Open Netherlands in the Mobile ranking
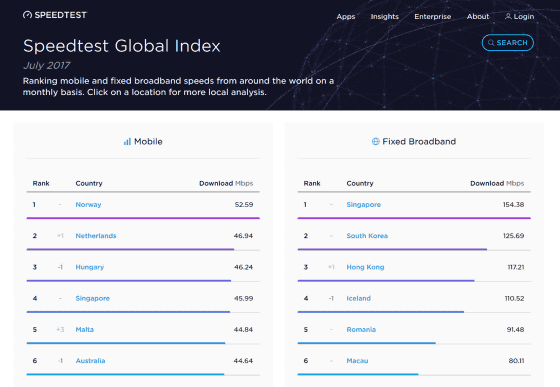The height and width of the screenshot is (387, 560). [x=96, y=236]
